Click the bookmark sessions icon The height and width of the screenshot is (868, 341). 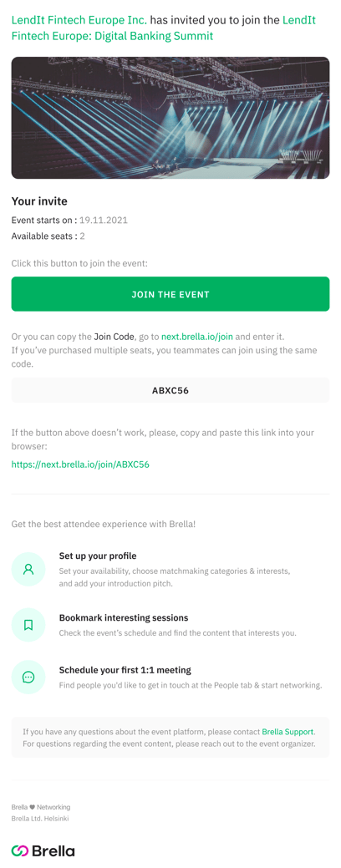[x=28, y=625]
